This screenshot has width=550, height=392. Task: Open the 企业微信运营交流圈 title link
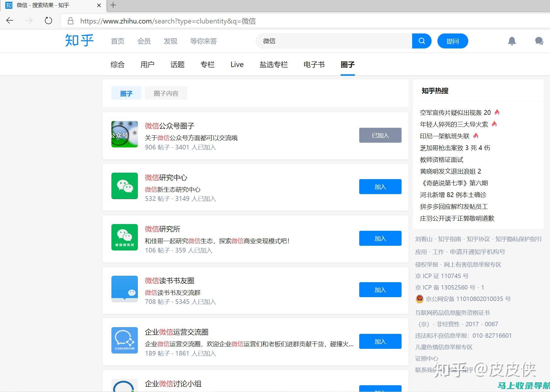177,332
